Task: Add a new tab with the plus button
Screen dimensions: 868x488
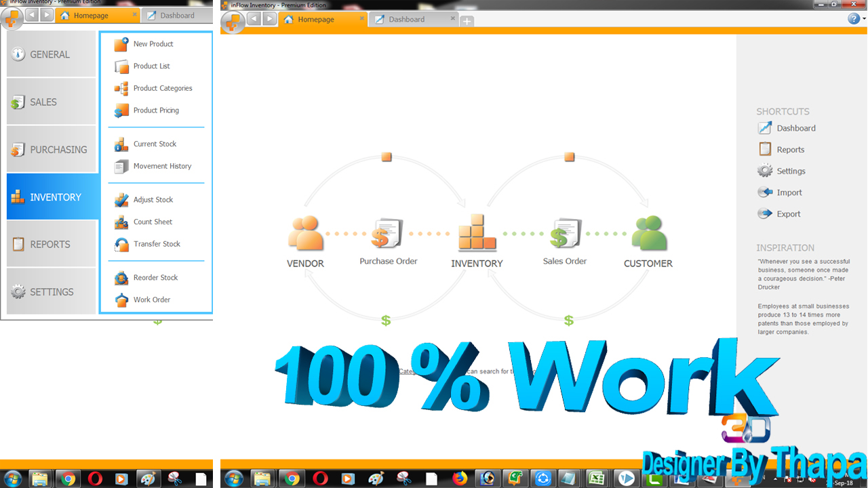Action: (467, 21)
